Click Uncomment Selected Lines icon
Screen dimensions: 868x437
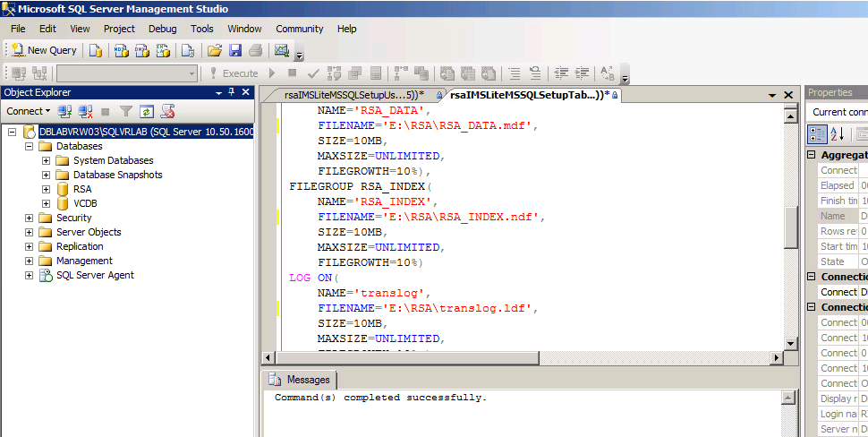(x=535, y=73)
